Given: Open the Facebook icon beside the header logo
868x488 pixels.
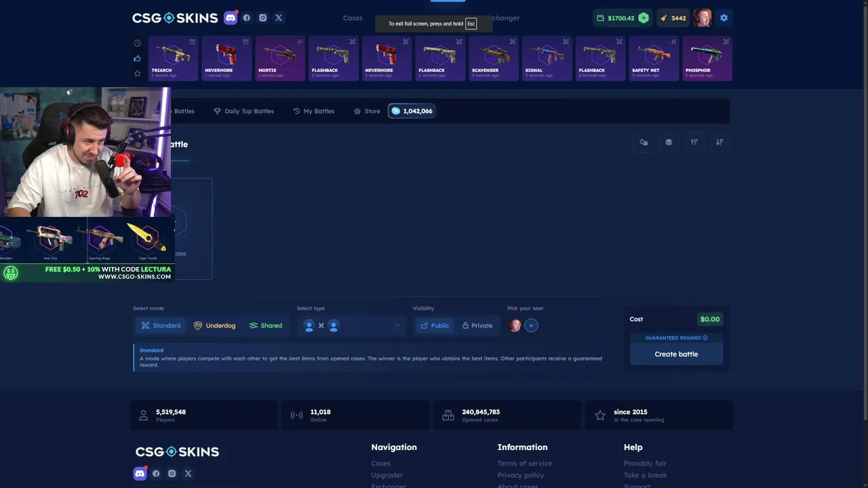Looking at the screenshot, I should point(247,18).
